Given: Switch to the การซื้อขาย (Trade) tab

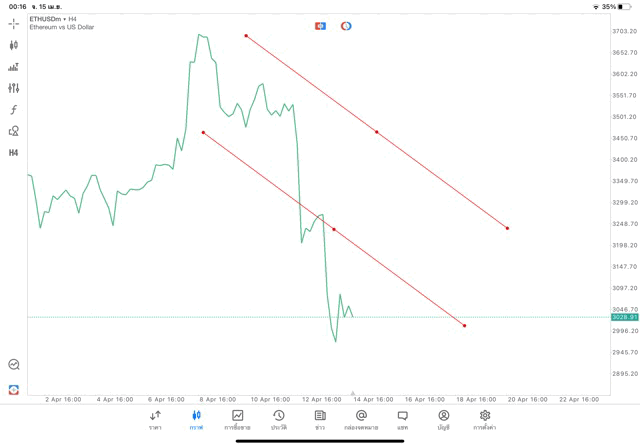Looking at the screenshot, I should point(238,419).
